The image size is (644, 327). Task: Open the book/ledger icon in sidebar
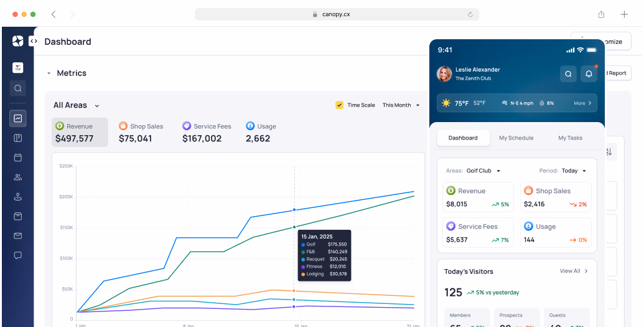[17, 138]
